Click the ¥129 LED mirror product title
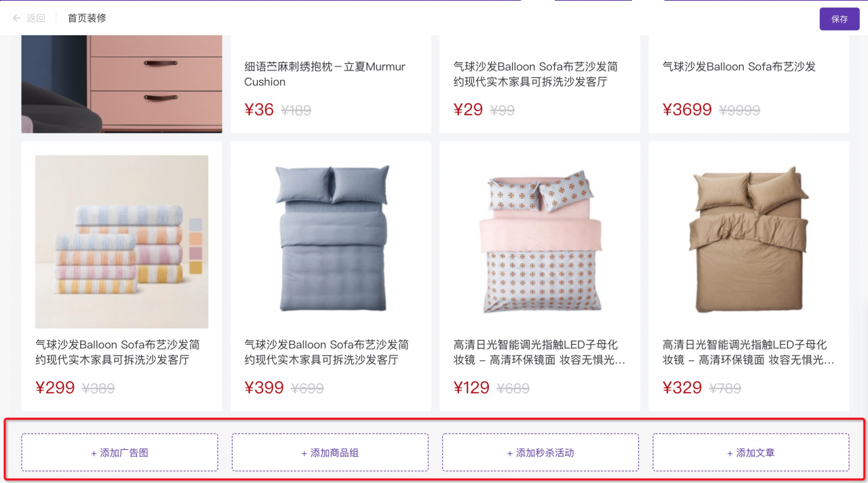The image size is (868, 483). coord(539,352)
